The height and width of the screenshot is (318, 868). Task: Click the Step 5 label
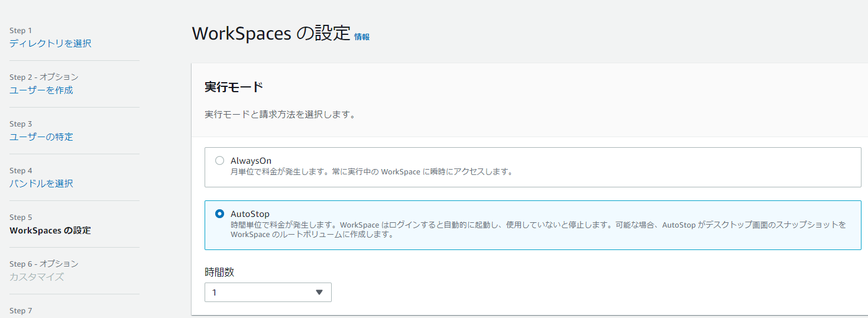pos(21,217)
